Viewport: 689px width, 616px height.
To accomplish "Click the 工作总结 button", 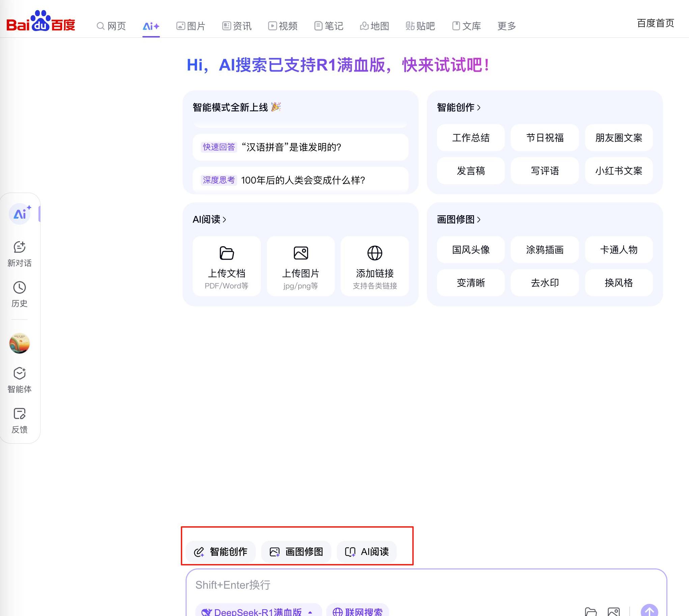I will [x=470, y=138].
